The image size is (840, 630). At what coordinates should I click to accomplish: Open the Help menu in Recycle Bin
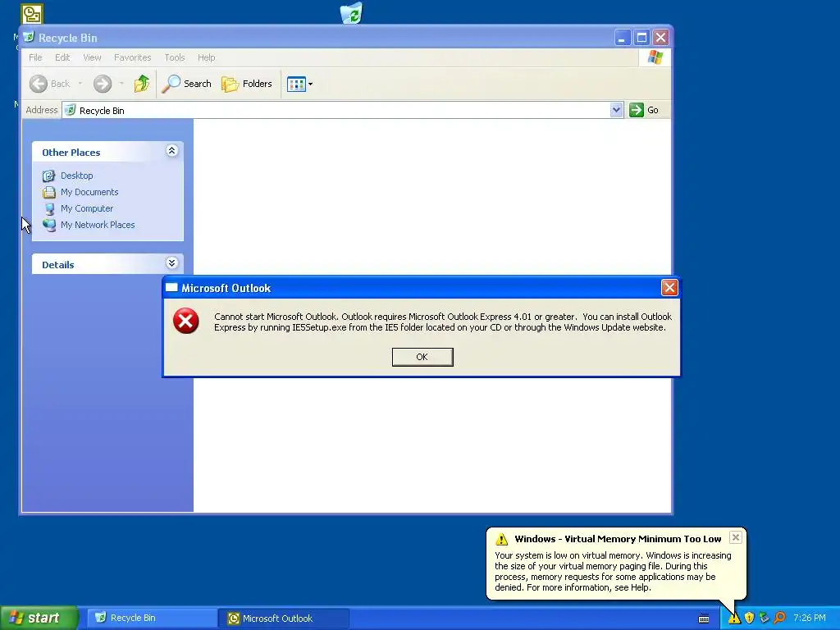point(206,57)
